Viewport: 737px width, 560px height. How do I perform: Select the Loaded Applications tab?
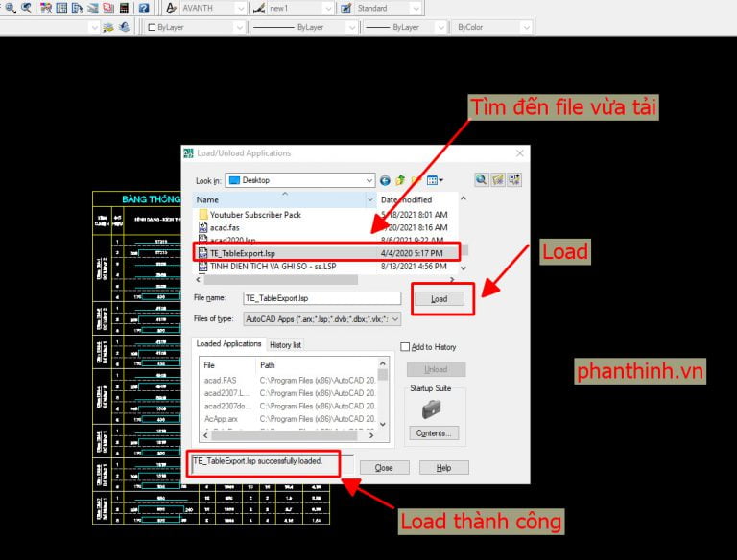click(x=229, y=344)
